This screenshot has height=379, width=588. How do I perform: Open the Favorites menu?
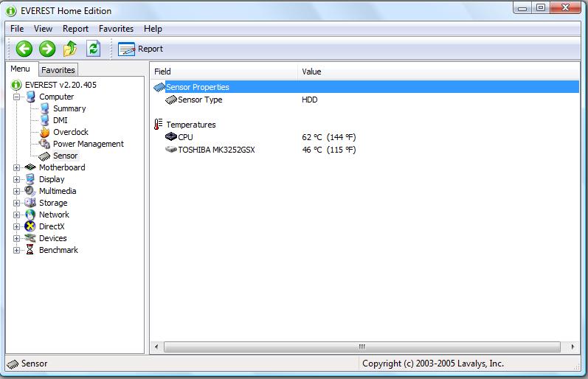coord(116,29)
